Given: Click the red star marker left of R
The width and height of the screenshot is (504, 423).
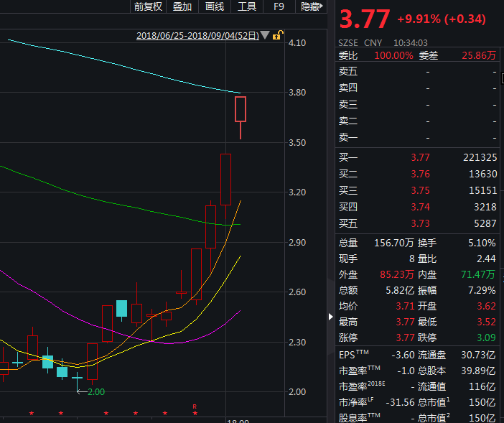Looking at the screenshot, I should 165,414.
